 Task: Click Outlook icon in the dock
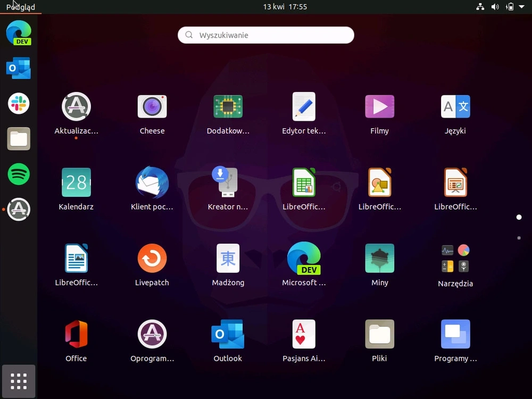19,68
